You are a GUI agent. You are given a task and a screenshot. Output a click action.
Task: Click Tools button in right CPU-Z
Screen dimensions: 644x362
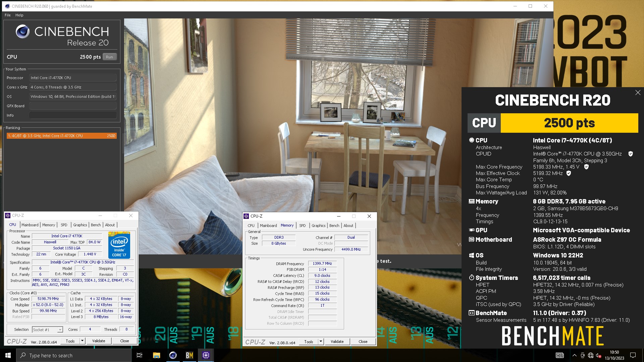click(309, 342)
